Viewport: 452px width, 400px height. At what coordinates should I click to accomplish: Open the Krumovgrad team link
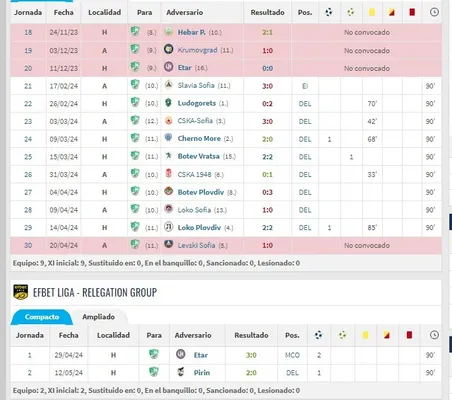197,50
